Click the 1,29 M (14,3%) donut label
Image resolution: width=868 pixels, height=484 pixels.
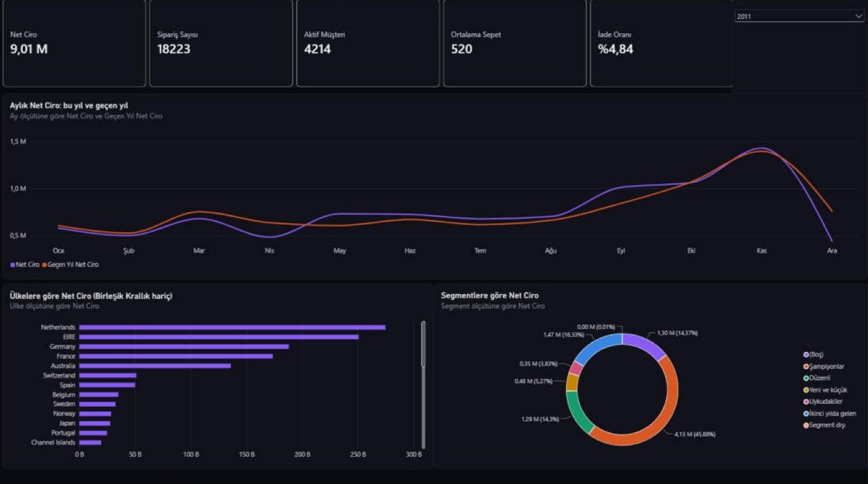(x=540, y=418)
